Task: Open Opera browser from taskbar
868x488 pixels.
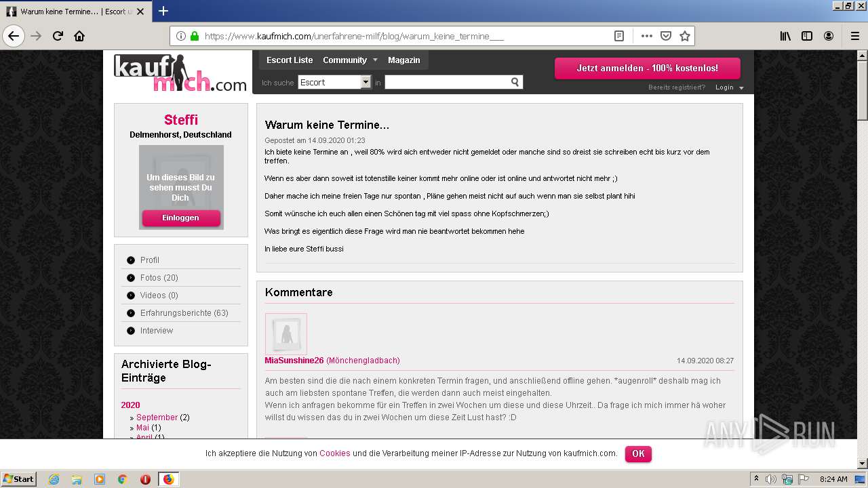Action: pyautogui.click(x=145, y=479)
